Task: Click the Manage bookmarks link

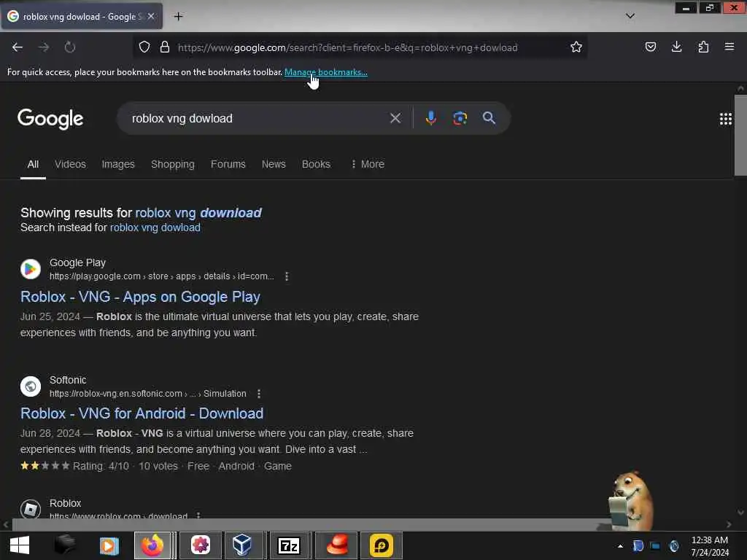Action: click(326, 72)
